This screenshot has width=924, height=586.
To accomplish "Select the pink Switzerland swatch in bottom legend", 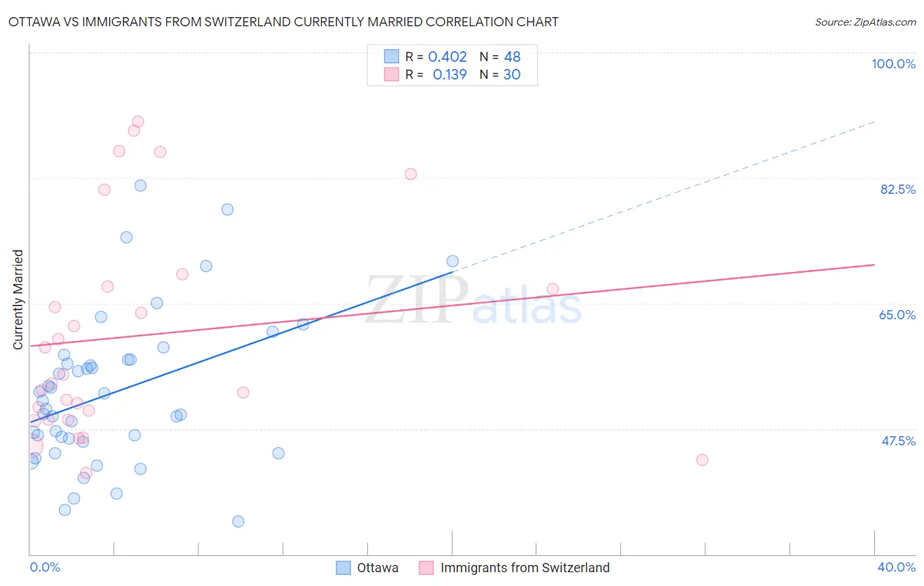I will point(427,568).
